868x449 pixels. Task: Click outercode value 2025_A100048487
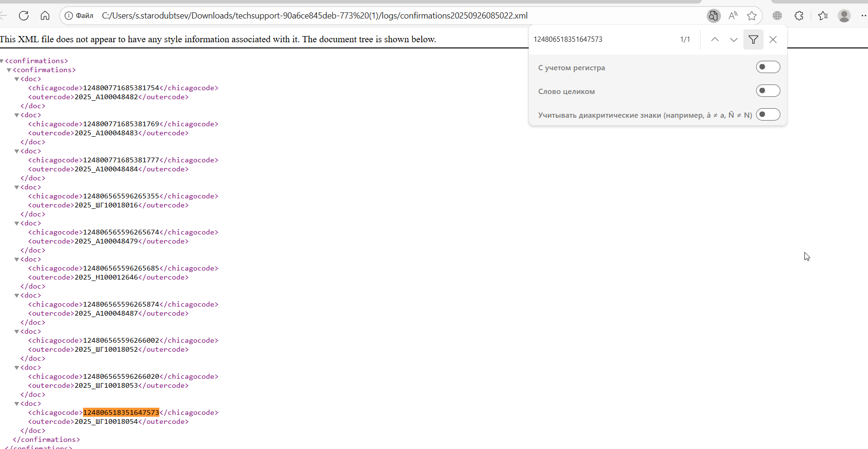(106, 313)
